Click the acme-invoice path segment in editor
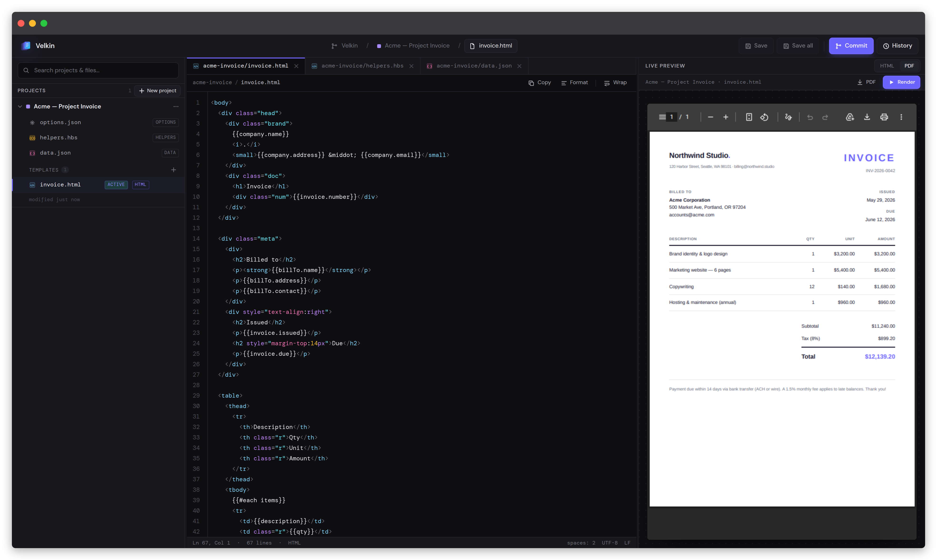The image size is (937, 560). pos(212,83)
